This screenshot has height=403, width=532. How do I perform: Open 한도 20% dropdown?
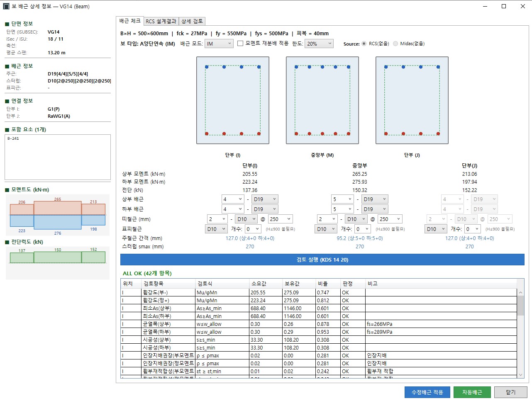(319, 44)
